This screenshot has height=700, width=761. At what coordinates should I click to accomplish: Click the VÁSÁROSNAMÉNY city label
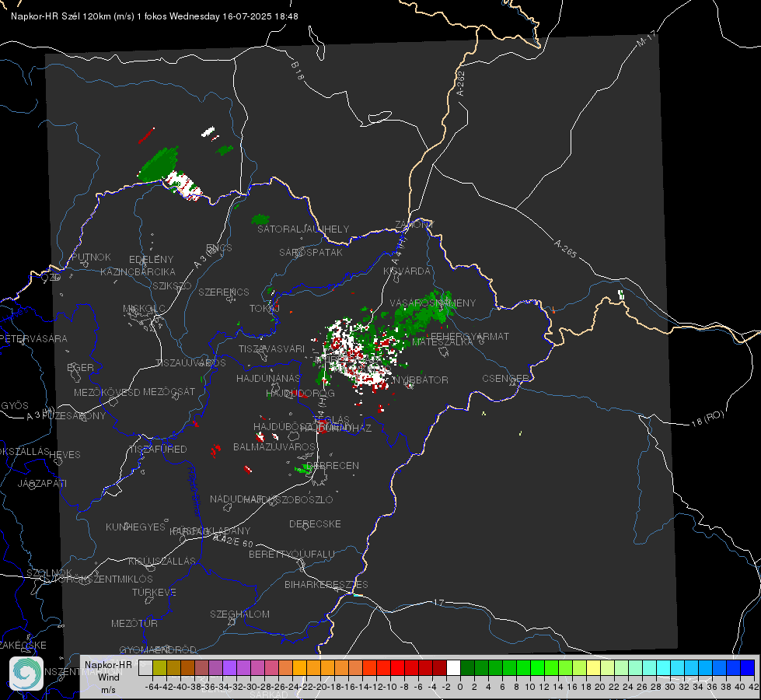pyautogui.click(x=433, y=303)
